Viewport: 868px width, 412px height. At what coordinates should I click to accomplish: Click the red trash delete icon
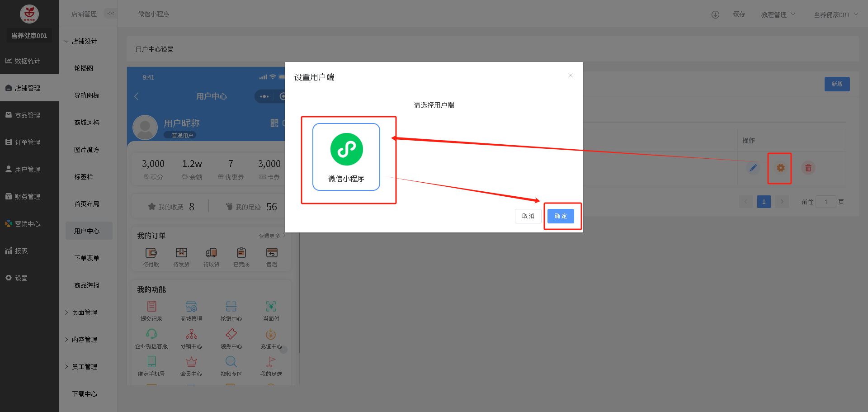808,168
